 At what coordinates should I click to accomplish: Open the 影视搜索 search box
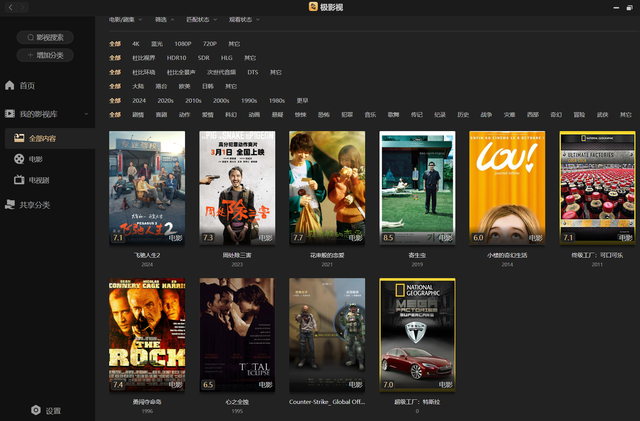click(45, 38)
